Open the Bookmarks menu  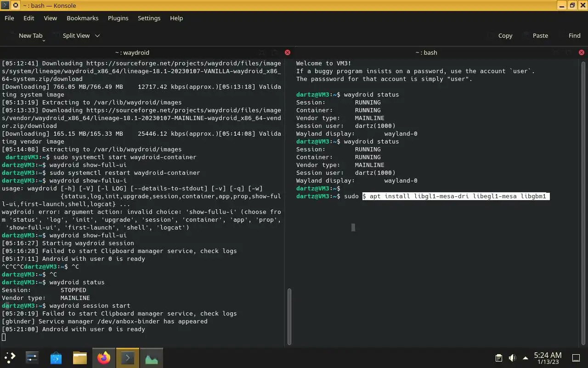click(x=83, y=18)
